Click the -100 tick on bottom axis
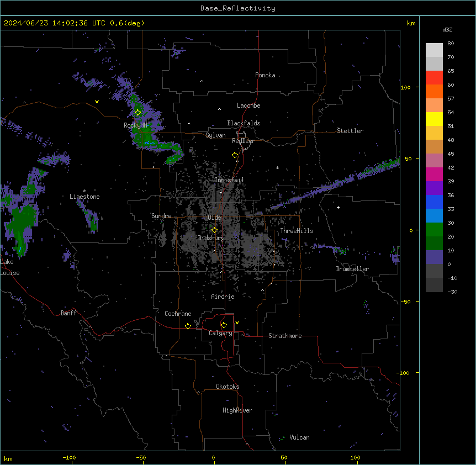 click(69, 457)
